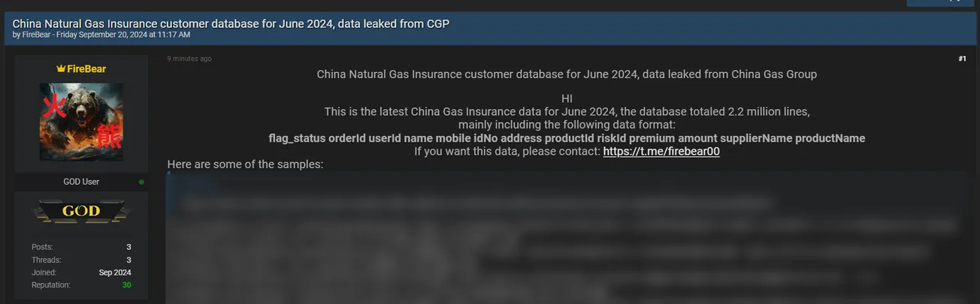
Task: Click the 'GOD User' group title
Action: [x=81, y=182]
